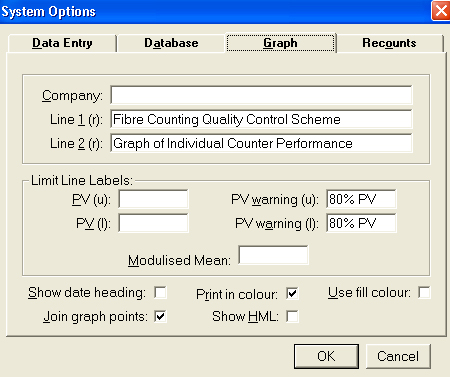
Task: Focus the PV (l) label field
Action: pyautogui.click(x=153, y=223)
